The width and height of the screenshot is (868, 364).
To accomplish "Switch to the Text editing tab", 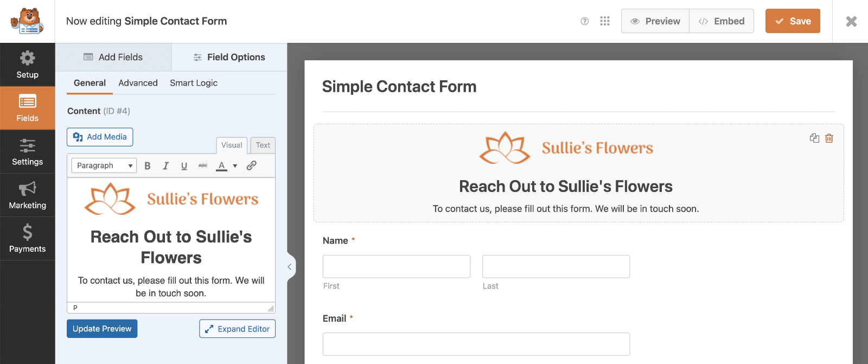I will coord(263,145).
